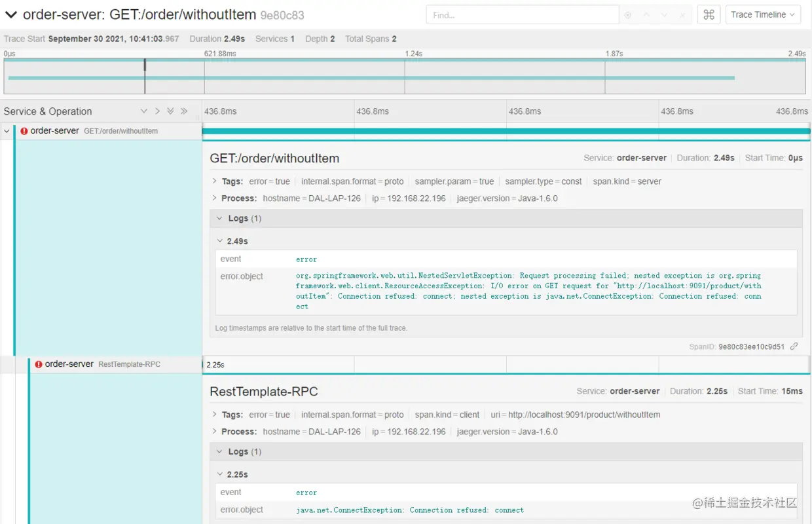Select the order-server RestTemplate-RPC span row
The width and height of the screenshot is (812, 524).
pyautogui.click(x=115, y=364)
